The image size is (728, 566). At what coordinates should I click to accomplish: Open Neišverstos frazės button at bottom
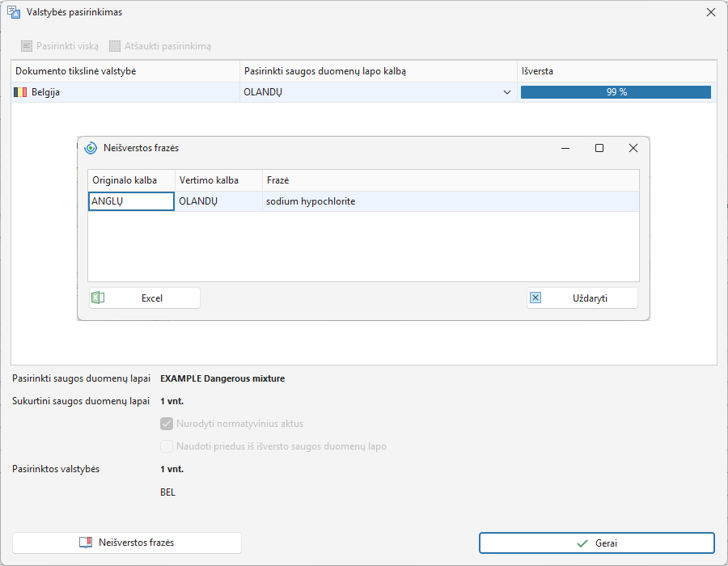click(127, 543)
